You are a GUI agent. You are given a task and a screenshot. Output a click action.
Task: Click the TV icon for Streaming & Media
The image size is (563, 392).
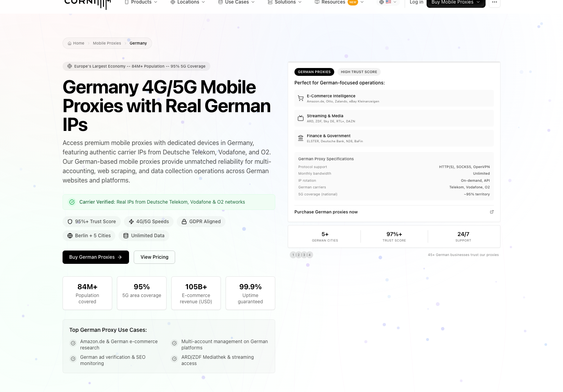click(x=301, y=118)
